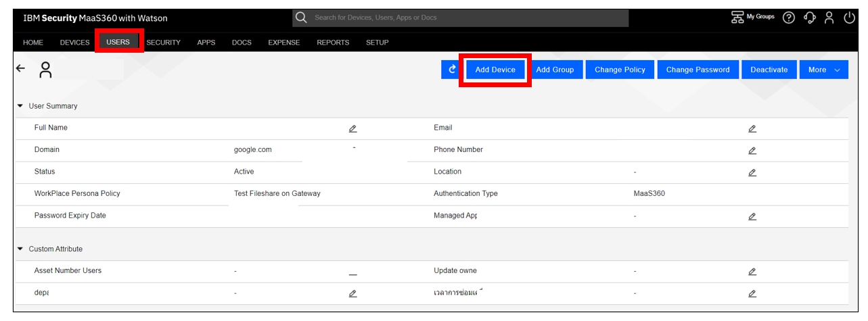Click the Add Device button
This screenshot has height=321, width=868.
(x=495, y=70)
